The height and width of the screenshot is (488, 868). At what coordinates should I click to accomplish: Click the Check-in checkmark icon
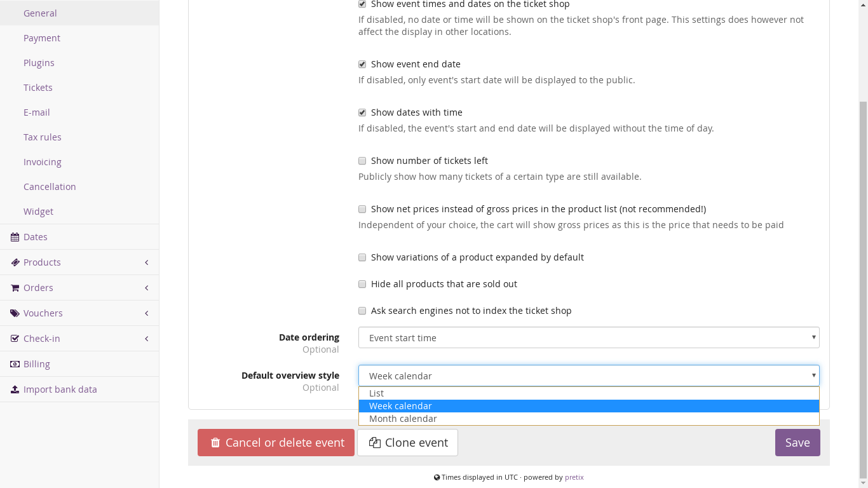pyautogui.click(x=15, y=339)
